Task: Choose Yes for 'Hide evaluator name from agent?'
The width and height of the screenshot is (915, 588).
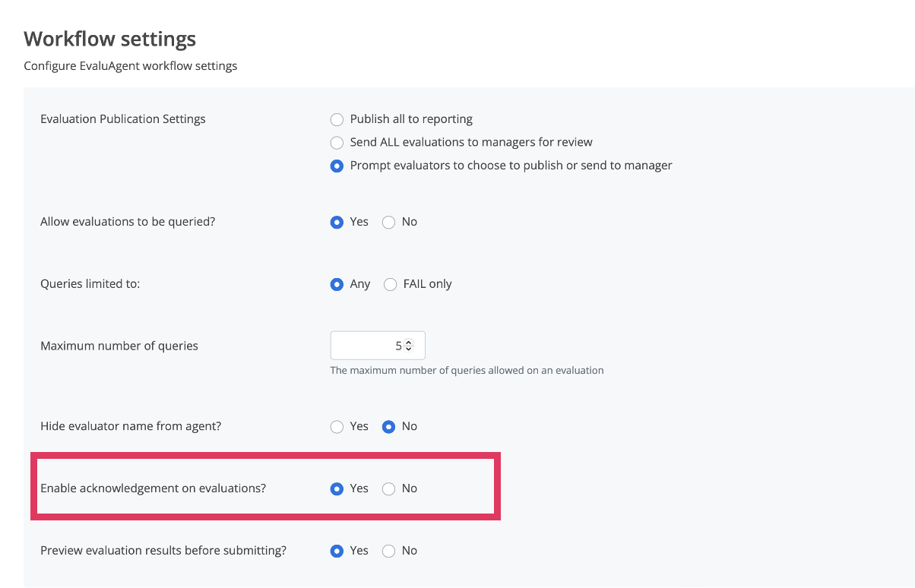Action: [x=337, y=427]
